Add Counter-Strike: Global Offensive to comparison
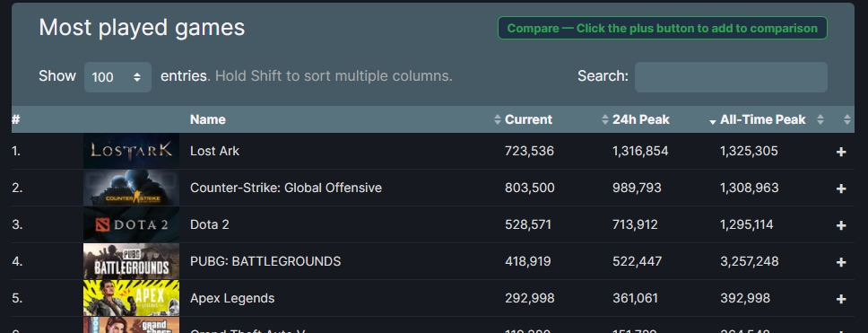Viewport: 868px width, 333px height. click(x=841, y=188)
